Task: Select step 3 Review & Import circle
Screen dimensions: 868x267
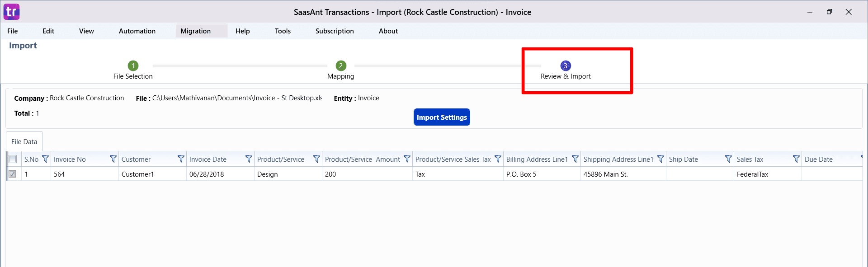Action: 566,66
